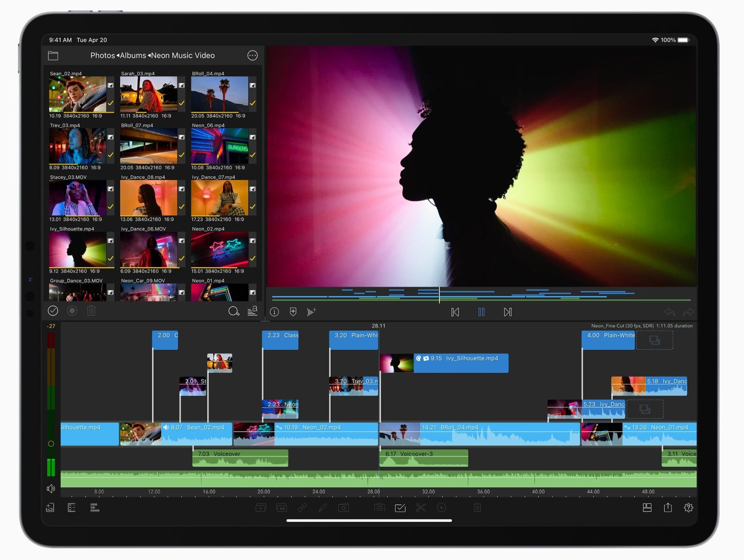Click the timeline volume speaker icon
The width and height of the screenshot is (744, 560).
click(x=51, y=489)
